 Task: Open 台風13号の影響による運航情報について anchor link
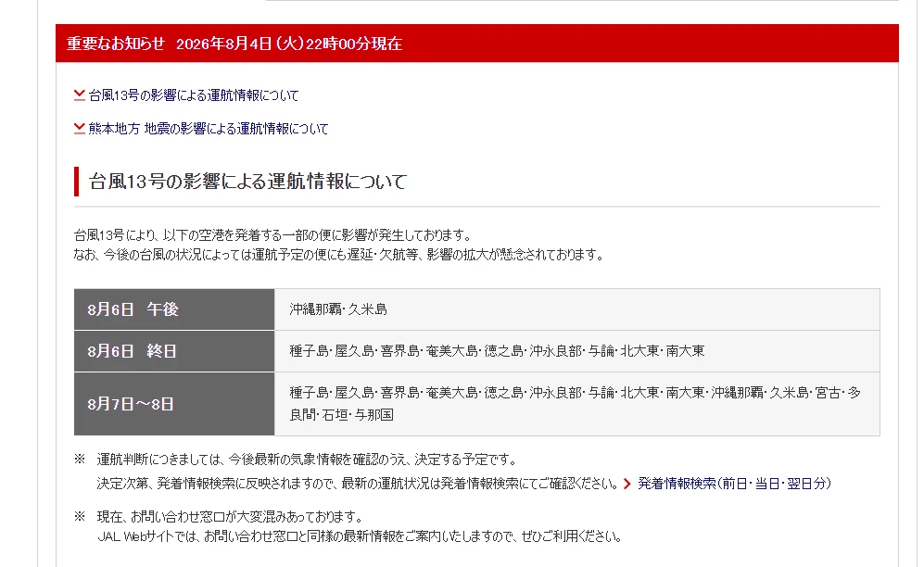click(194, 95)
